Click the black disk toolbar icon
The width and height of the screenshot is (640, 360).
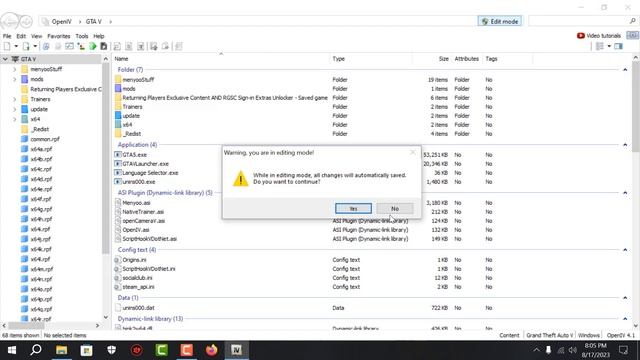click(x=104, y=46)
